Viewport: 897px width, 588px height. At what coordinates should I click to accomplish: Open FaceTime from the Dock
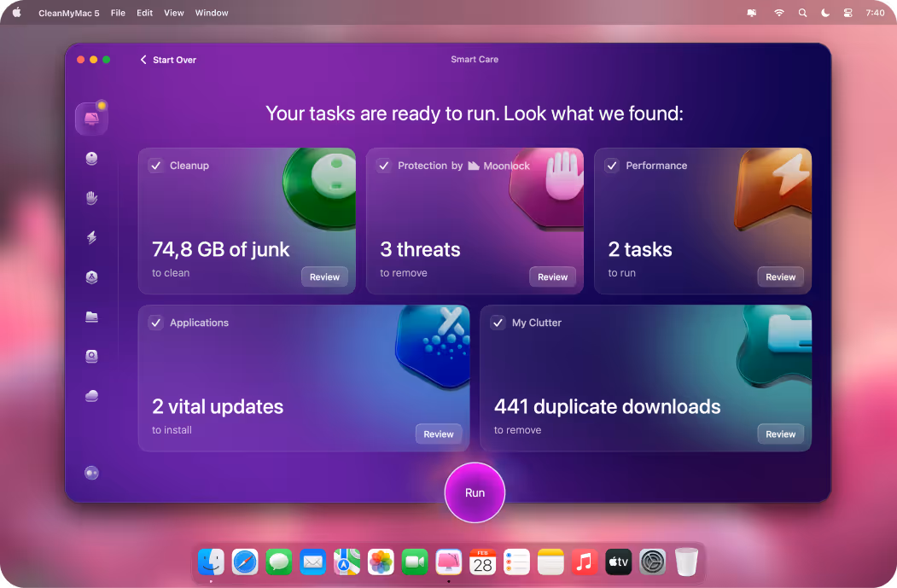pos(415,562)
